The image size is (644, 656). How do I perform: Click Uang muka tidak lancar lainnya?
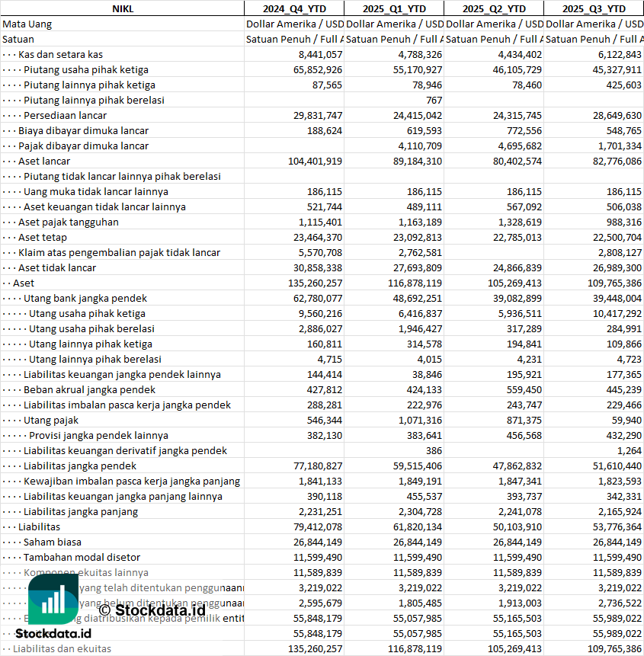coord(96,191)
